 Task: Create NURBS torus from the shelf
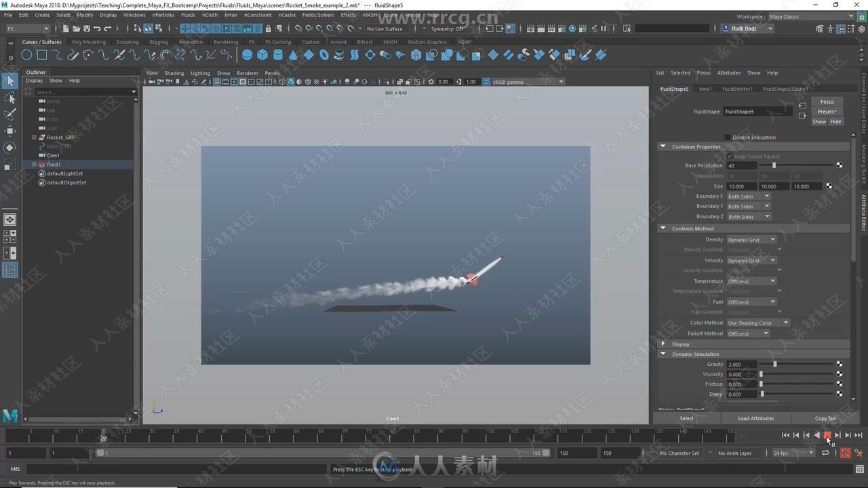[324, 55]
